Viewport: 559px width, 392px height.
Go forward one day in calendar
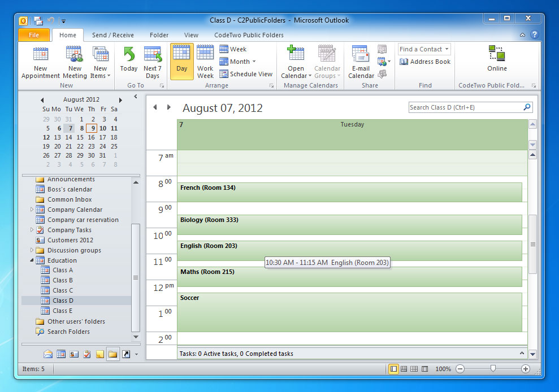click(168, 107)
